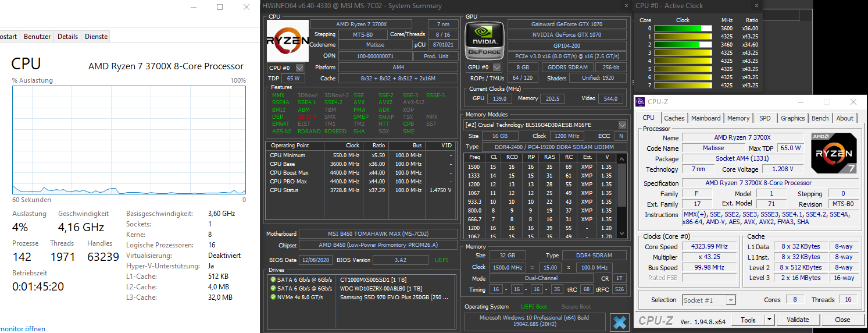Switch to the Caches tab in CPU-Z
868x333 pixels.
pos(674,118)
